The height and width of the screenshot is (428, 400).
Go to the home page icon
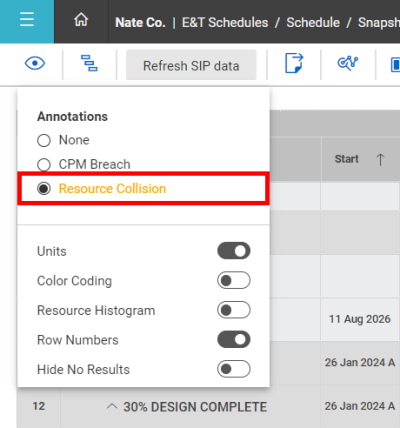81,20
